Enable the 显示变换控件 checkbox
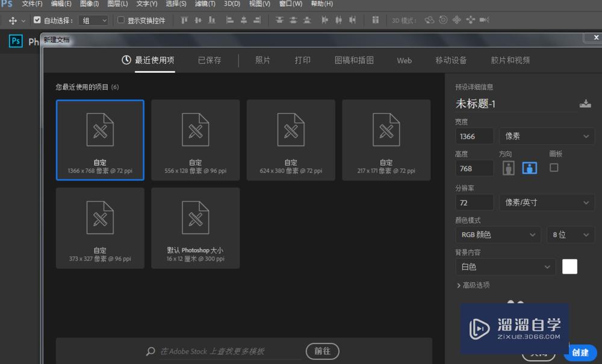The width and height of the screenshot is (602, 364). pos(121,20)
